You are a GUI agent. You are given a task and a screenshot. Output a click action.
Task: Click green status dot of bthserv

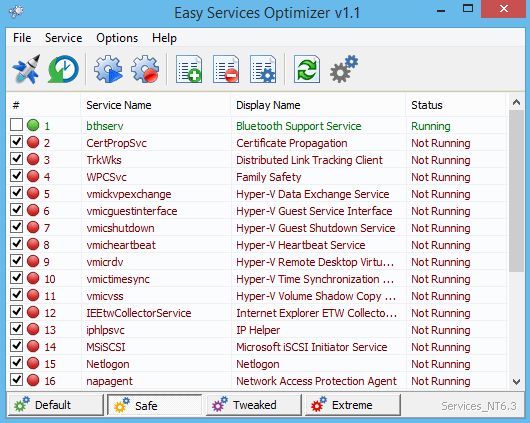pyautogui.click(x=33, y=125)
